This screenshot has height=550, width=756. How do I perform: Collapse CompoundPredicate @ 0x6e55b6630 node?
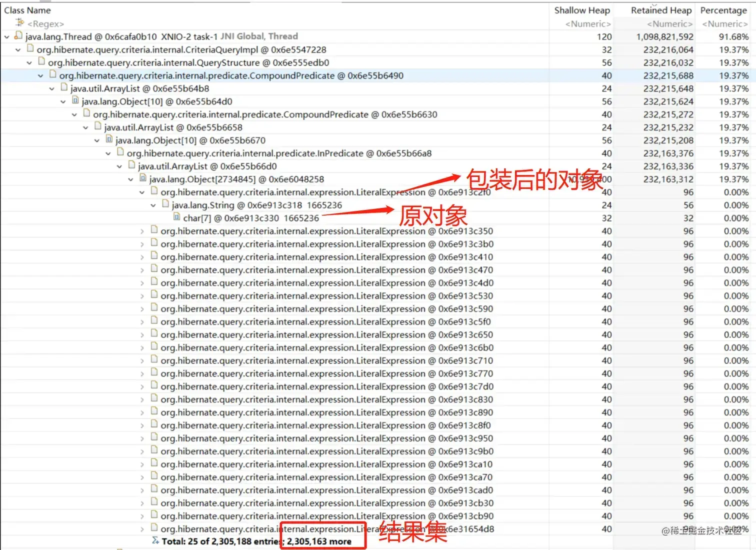pyautogui.click(x=74, y=114)
